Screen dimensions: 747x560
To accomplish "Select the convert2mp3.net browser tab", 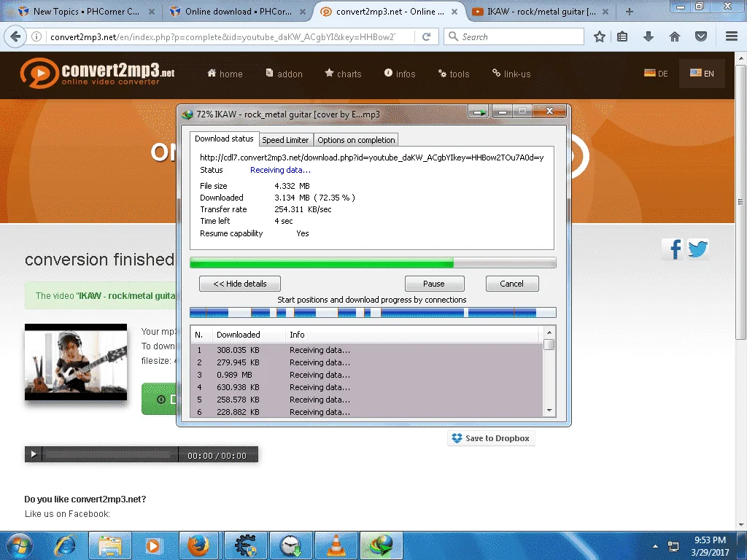I will tap(390, 12).
